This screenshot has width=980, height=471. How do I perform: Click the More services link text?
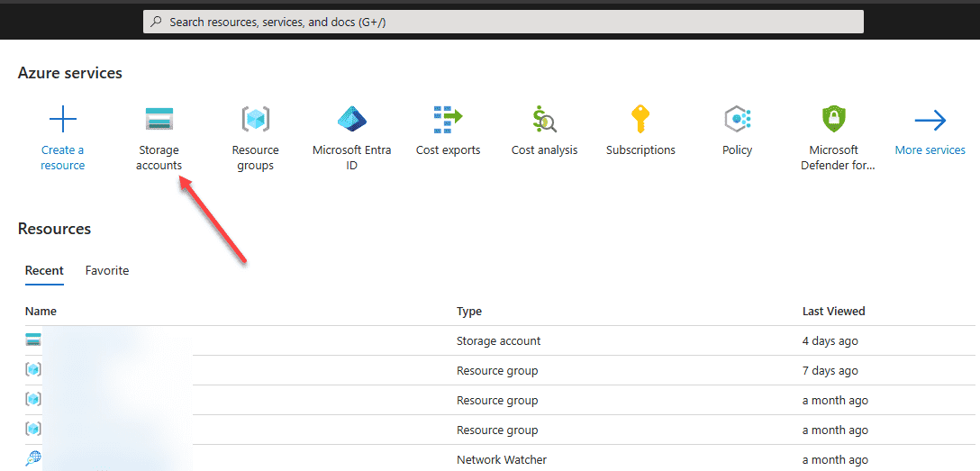click(x=930, y=149)
